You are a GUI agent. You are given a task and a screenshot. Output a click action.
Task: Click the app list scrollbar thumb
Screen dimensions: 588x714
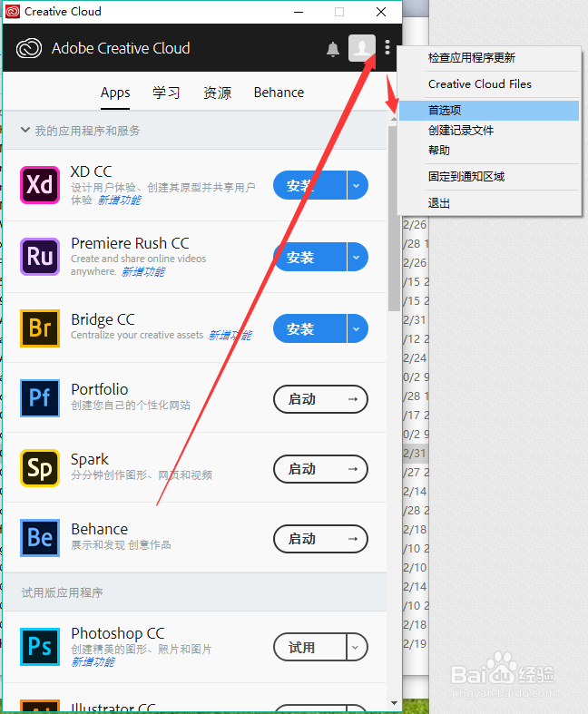pyautogui.click(x=394, y=219)
